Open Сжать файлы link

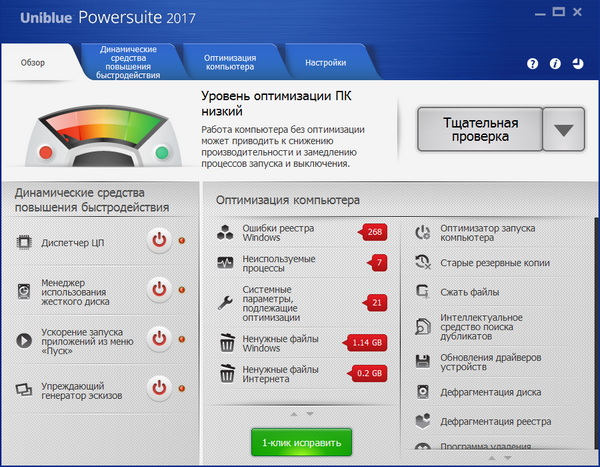(x=470, y=292)
